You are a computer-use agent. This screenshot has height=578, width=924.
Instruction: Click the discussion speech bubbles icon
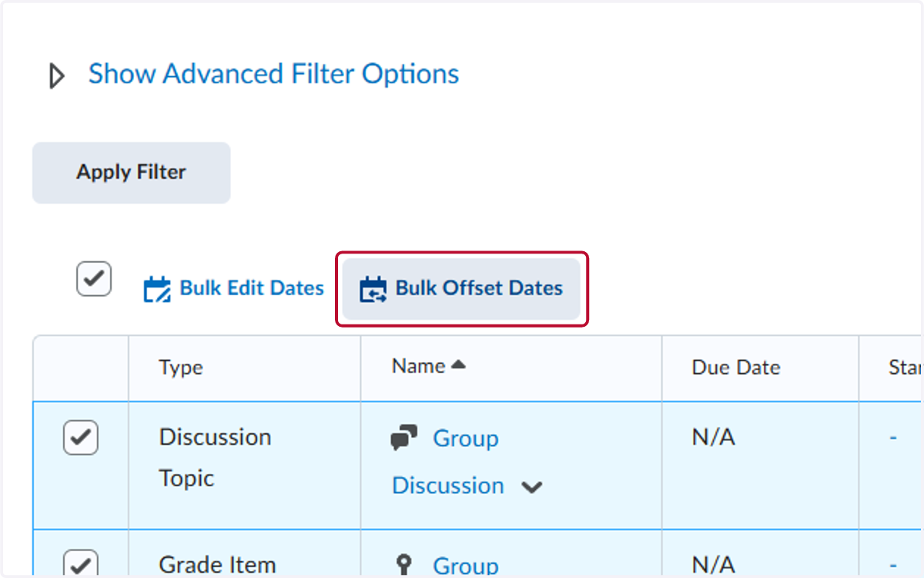tap(404, 438)
